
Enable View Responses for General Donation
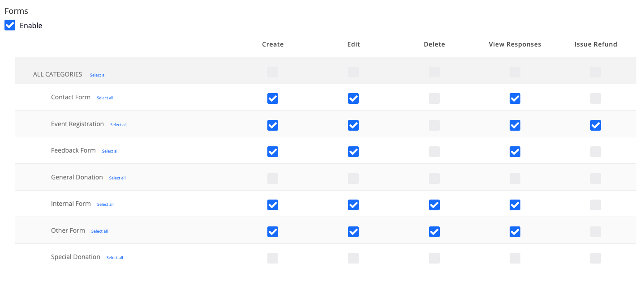tap(515, 178)
